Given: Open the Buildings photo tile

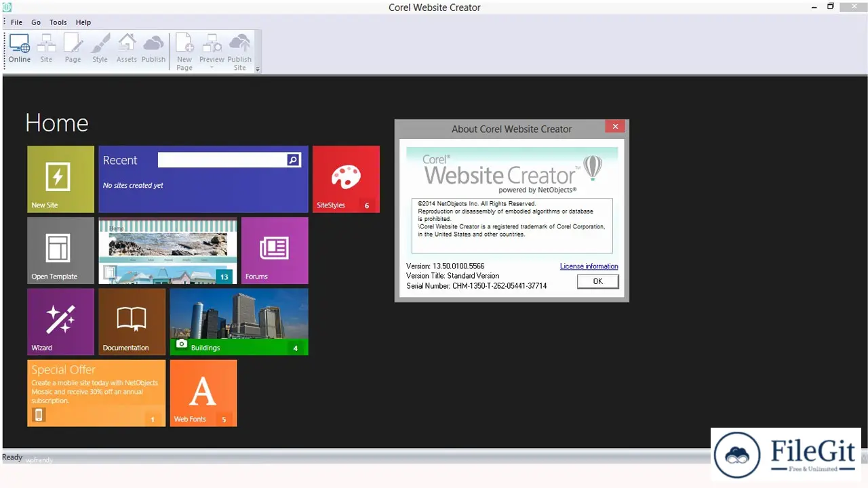Looking at the screenshot, I should point(239,321).
